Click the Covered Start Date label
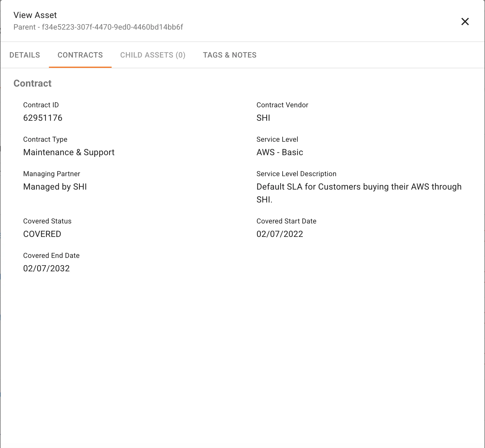The width and height of the screenshot is (485, 448). pos(286,221)
